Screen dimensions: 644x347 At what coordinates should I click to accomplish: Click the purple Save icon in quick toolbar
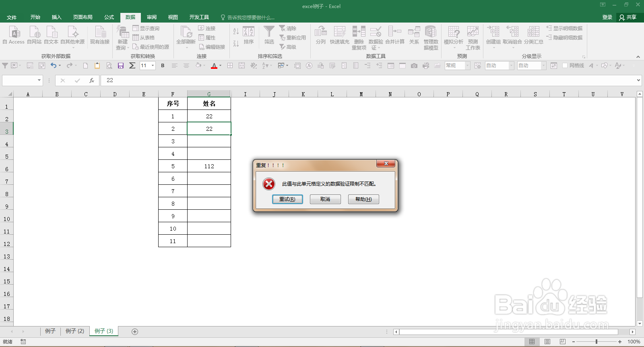point(120,65)
